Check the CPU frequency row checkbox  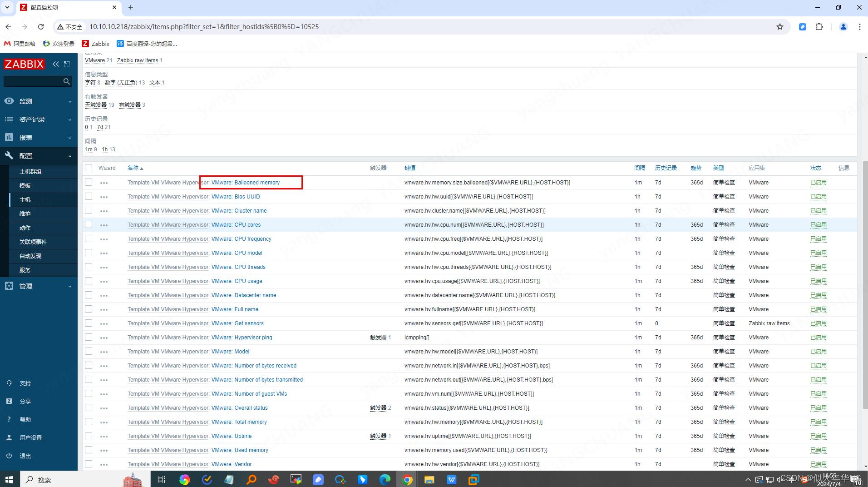coord(89,239)
